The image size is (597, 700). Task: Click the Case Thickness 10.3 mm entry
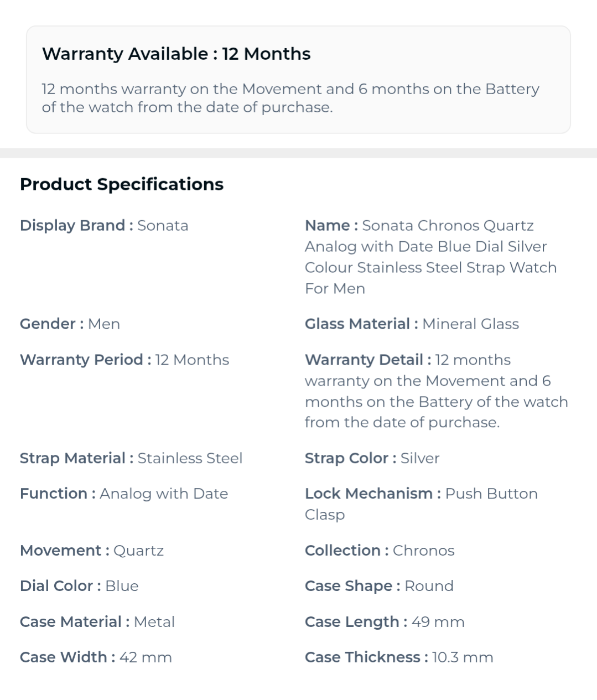(399, 657)
